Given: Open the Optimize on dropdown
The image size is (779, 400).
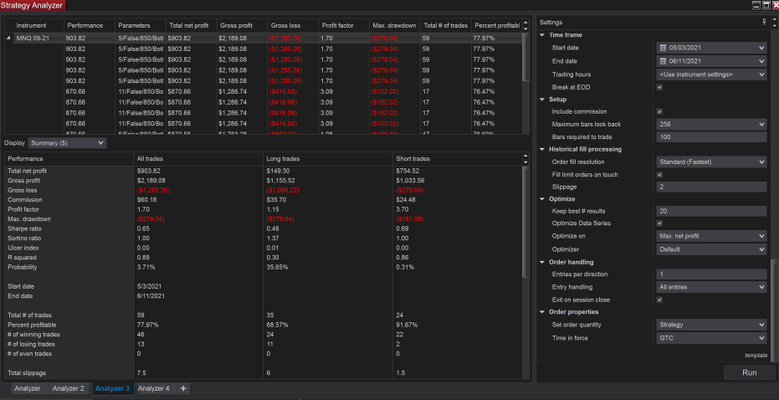Looking at the screenshot, I should (710, 236).
